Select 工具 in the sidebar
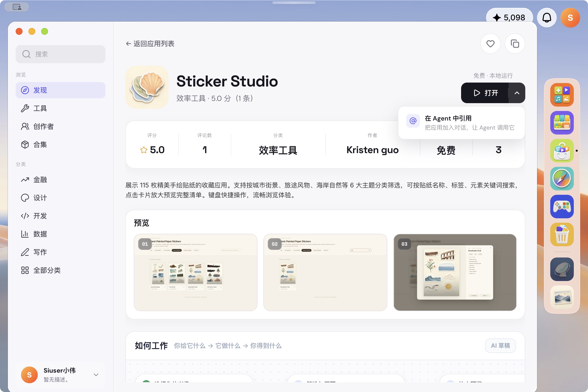Screen dimensions: 588x392 click(61, 108)
